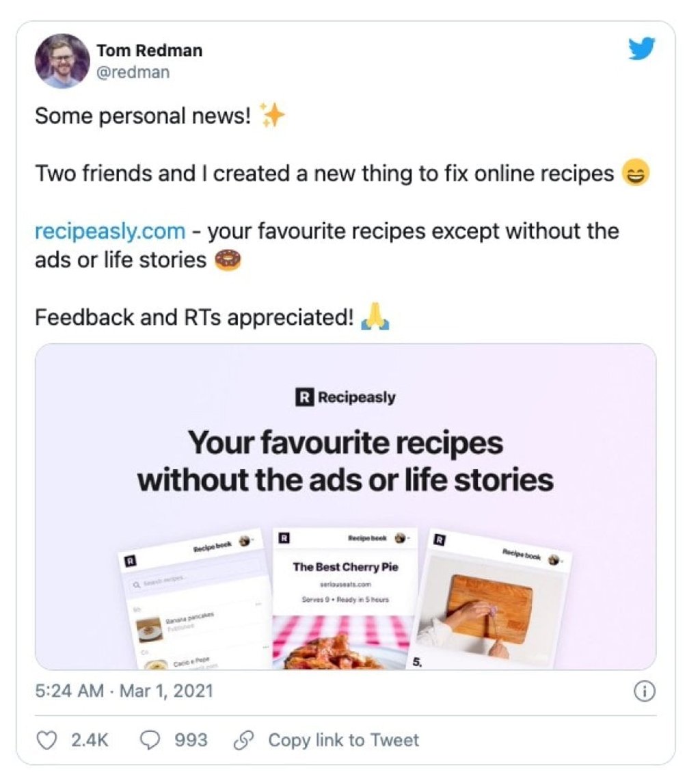This screenshot has width=700, height=781.
Task: Click the Recipeasly R logo
Action: tap(304, 397)
